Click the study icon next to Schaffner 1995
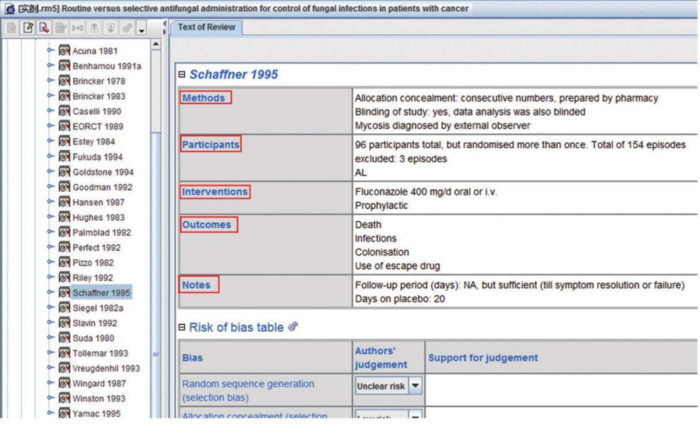 coord(64,293)
